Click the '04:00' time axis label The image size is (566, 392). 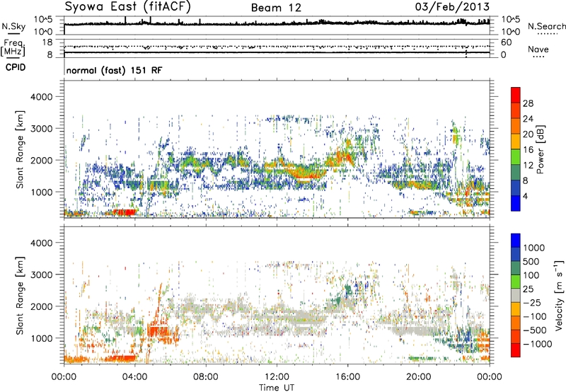point(134,377)
